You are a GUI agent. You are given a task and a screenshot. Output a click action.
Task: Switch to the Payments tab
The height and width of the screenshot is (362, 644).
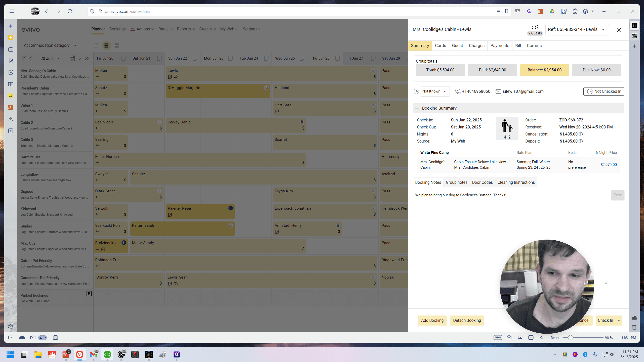pyautogui.click(x=500, y=46)
